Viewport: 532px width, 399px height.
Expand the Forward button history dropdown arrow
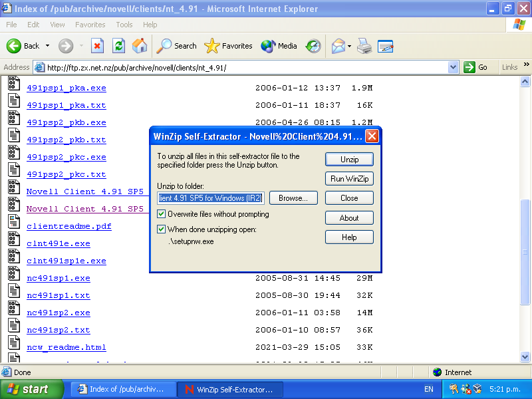(x=81, y=46)
